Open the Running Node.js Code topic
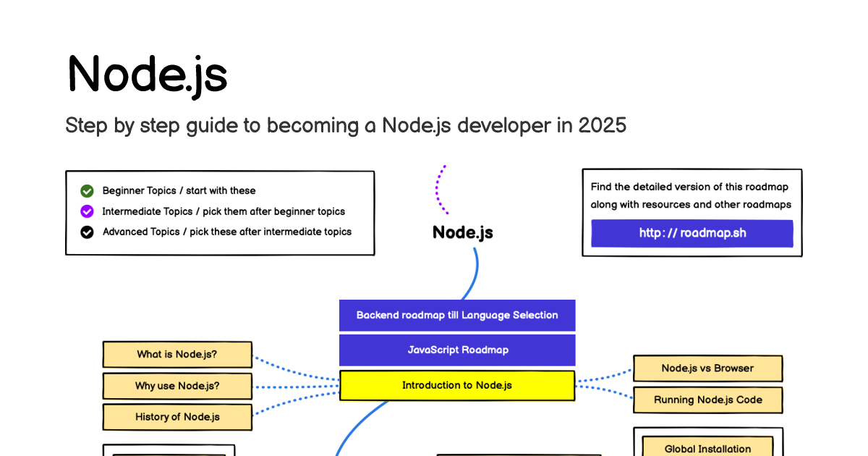868x456 pixels. pos(707,400)
